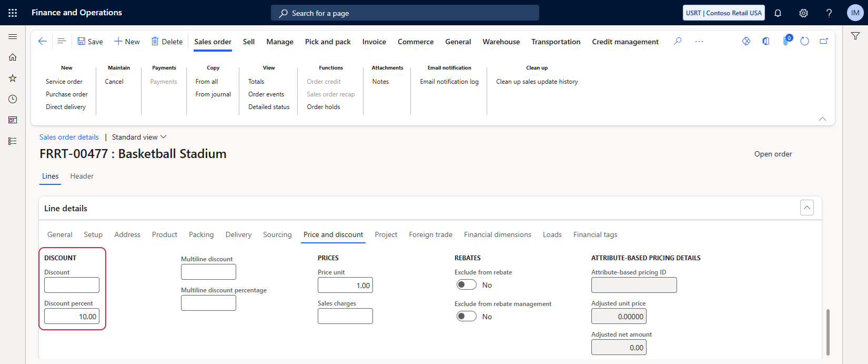
Task: Click the notifications bell icon
Action: 778,13
